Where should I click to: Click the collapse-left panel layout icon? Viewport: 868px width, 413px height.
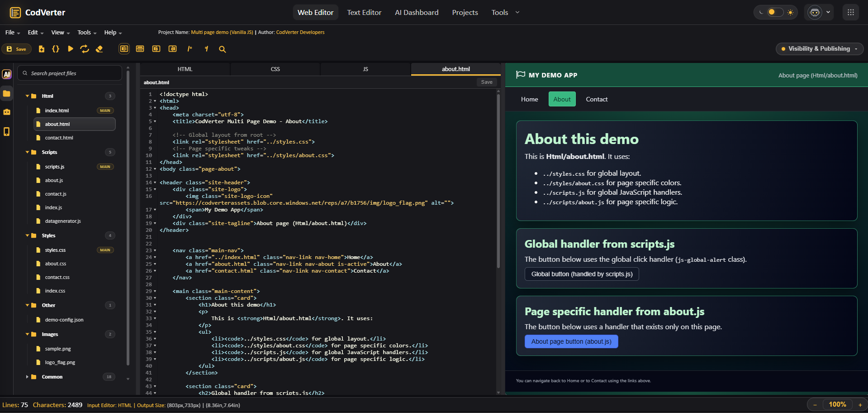pyautogui.click(x=157, y=49)
